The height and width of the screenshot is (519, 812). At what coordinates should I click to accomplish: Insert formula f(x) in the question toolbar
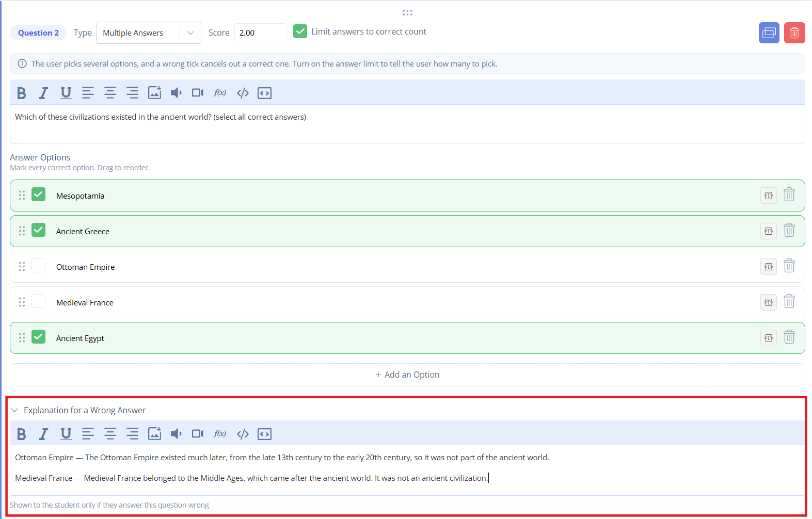(x=220, y=93)
